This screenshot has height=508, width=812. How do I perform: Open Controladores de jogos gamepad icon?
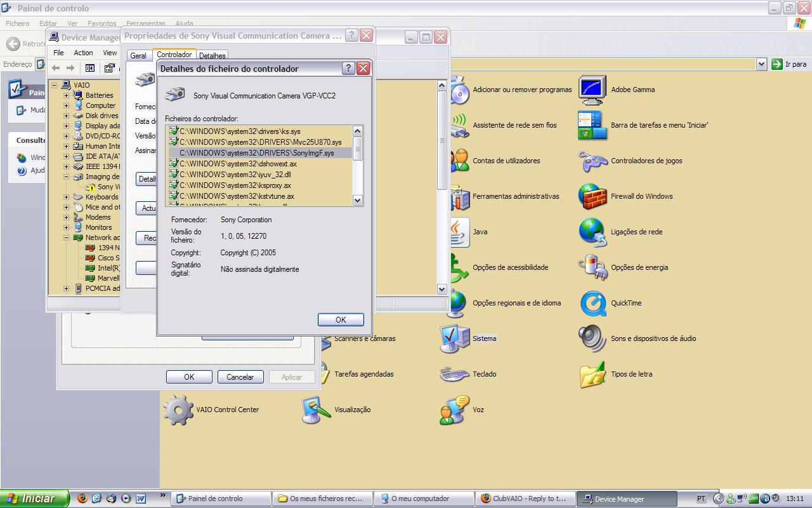593,161
